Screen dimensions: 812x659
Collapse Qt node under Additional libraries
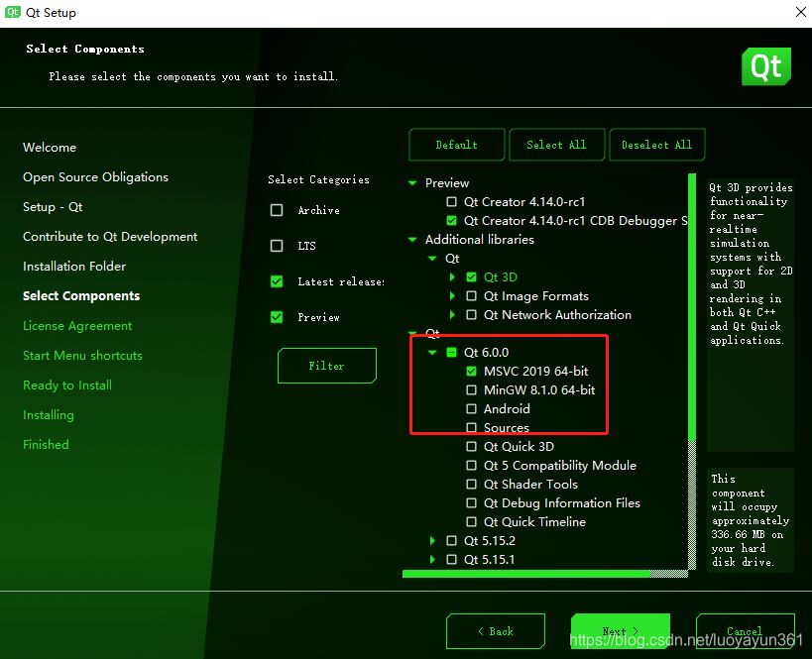(x=432, y=259)
